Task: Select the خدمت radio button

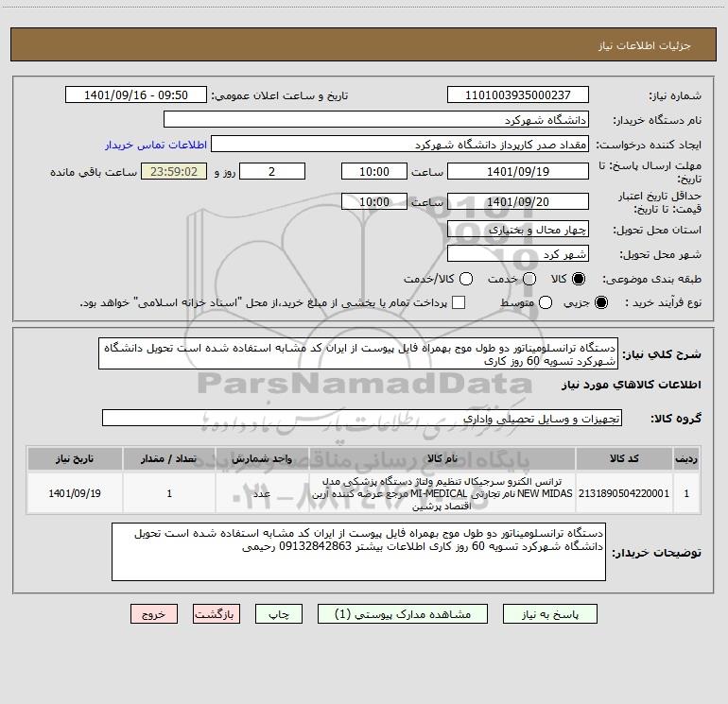Action: [529, 279]
